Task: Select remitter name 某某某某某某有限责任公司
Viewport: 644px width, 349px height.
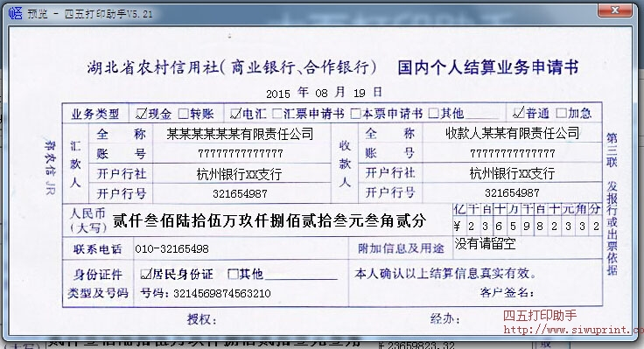Action: (240, 134)
